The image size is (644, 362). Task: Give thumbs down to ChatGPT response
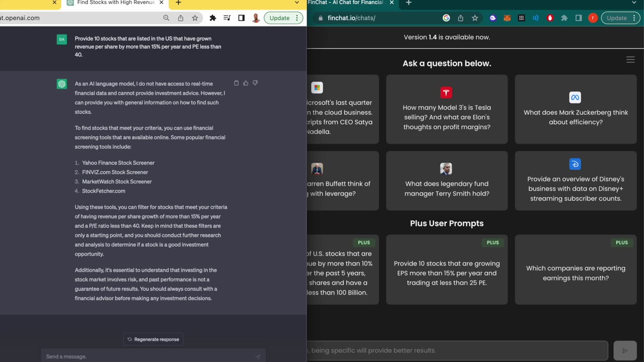click(x=255, y=83)
